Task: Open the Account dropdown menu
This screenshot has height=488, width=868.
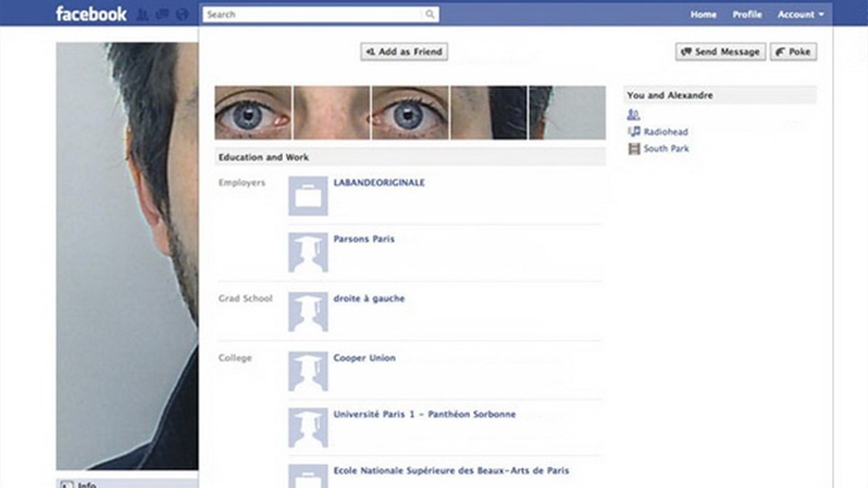Action: (800, 14)
